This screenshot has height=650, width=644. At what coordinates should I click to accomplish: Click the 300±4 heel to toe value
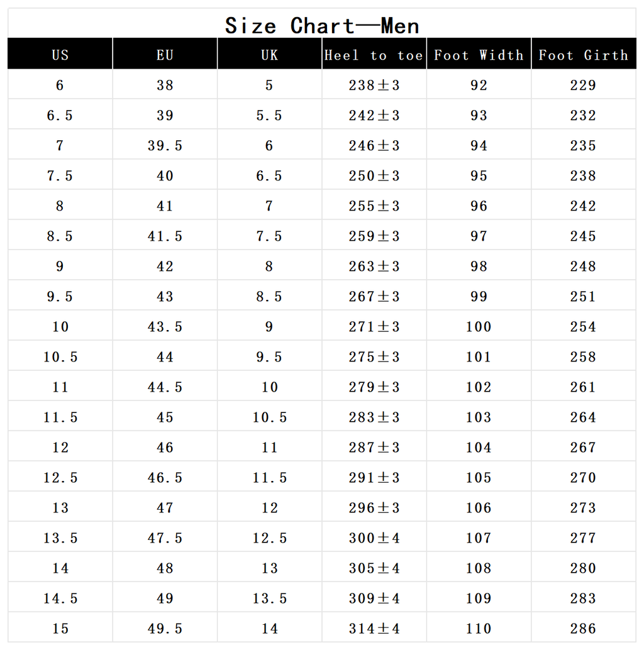pos(374,537)
